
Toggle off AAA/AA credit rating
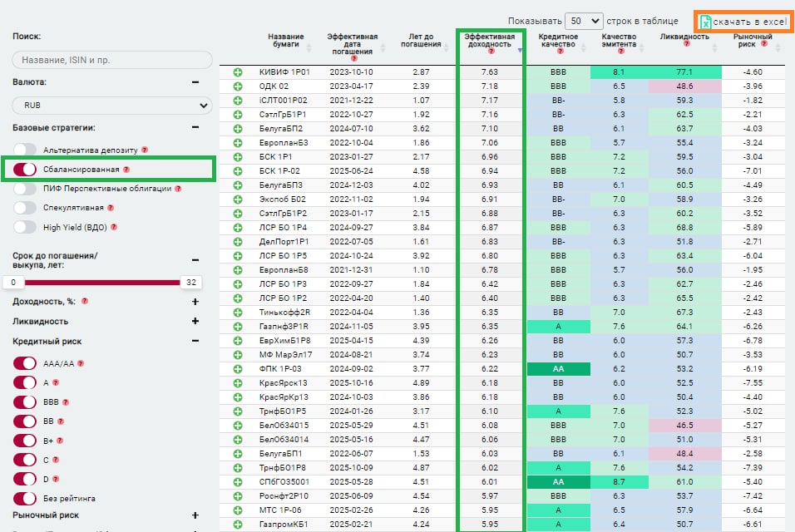[25, 363]
